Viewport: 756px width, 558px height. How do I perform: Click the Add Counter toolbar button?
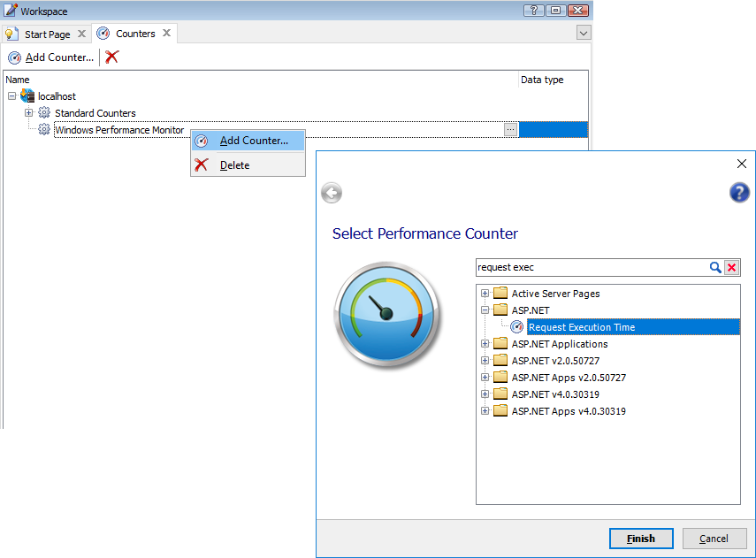click(x=50, y=57)
